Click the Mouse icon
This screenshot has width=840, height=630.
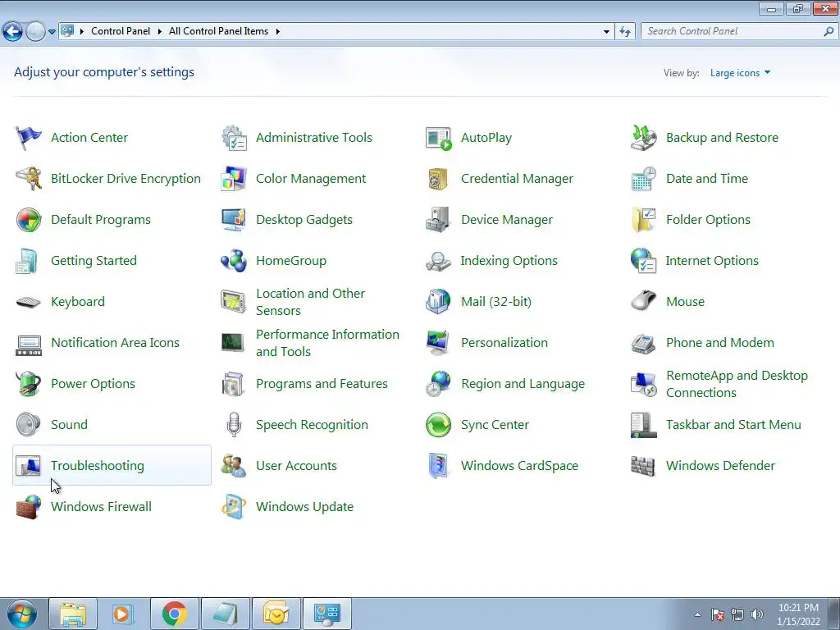[643, 302]
